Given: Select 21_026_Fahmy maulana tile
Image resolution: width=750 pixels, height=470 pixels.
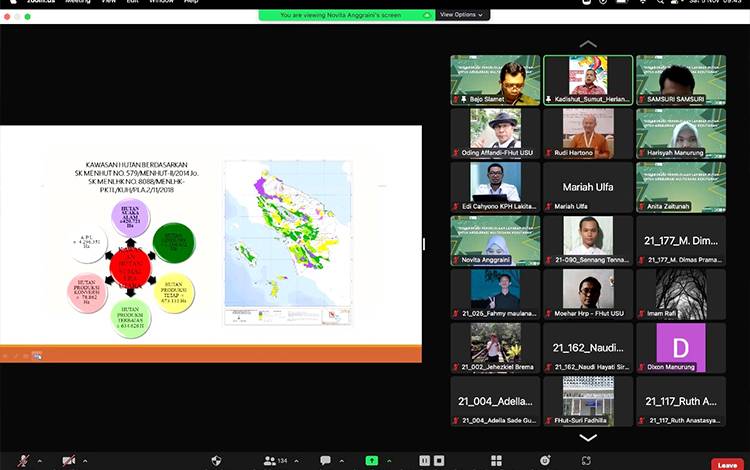Looking at the screenshot, I should pos(495,294).
